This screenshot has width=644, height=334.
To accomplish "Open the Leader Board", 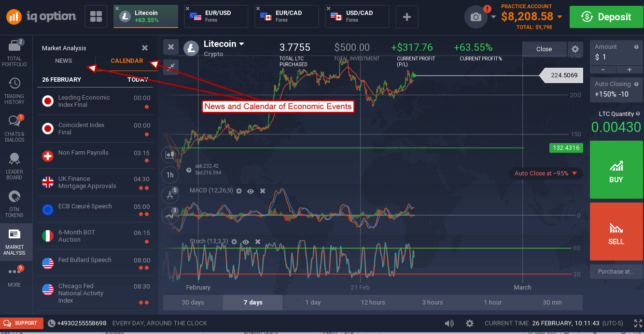I will pos(14,166).
